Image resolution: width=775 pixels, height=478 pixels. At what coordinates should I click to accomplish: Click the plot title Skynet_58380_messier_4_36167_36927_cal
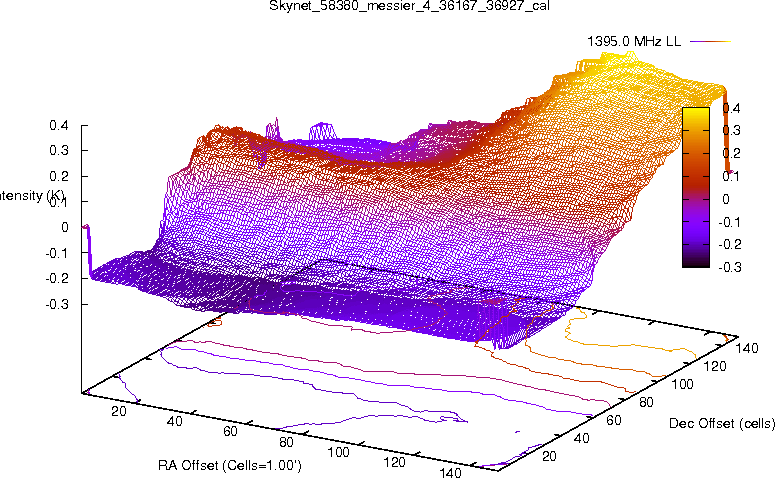[409, 6]
